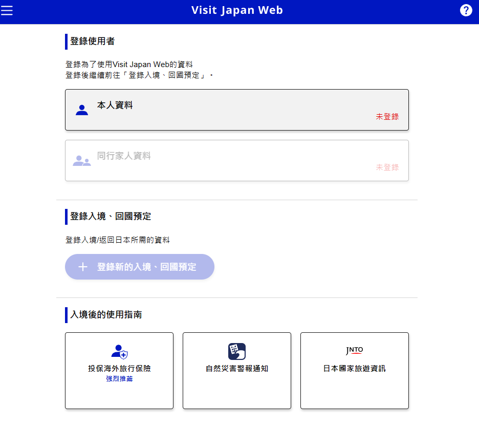Click the travel insurance shield person icon
The height and width of the screenshot is (448, 479).
click(x=119, y=352)
